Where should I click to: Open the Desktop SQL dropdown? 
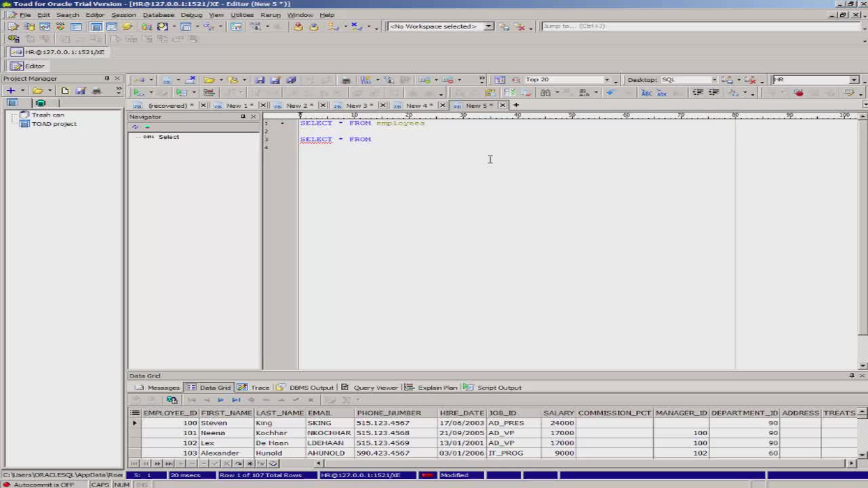pos(714,79)
